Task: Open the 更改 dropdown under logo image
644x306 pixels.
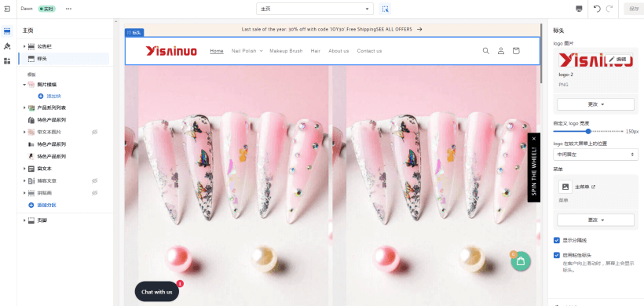Action: [x=595, y=104]
